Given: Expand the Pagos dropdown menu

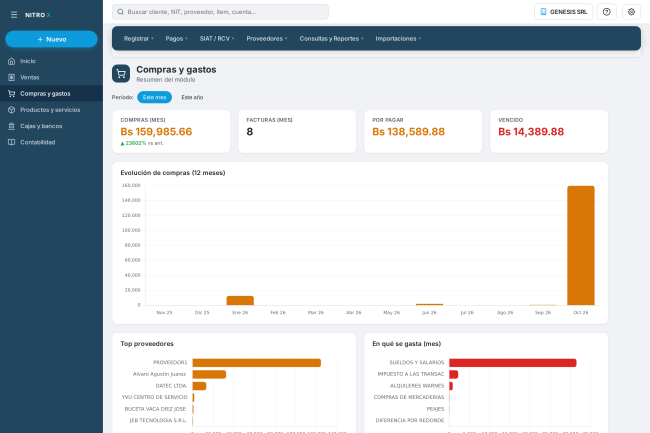Looking at the screenshot, I should click(x=176, y=39).
